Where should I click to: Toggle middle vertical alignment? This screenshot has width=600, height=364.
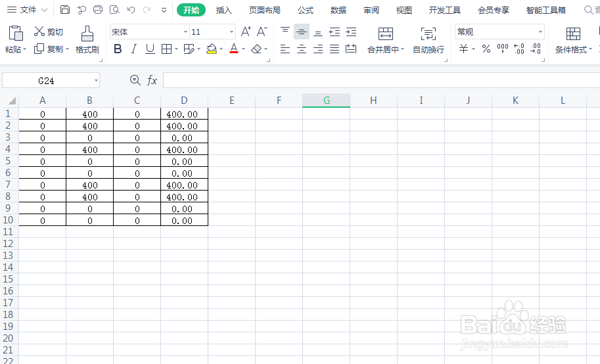302,32
